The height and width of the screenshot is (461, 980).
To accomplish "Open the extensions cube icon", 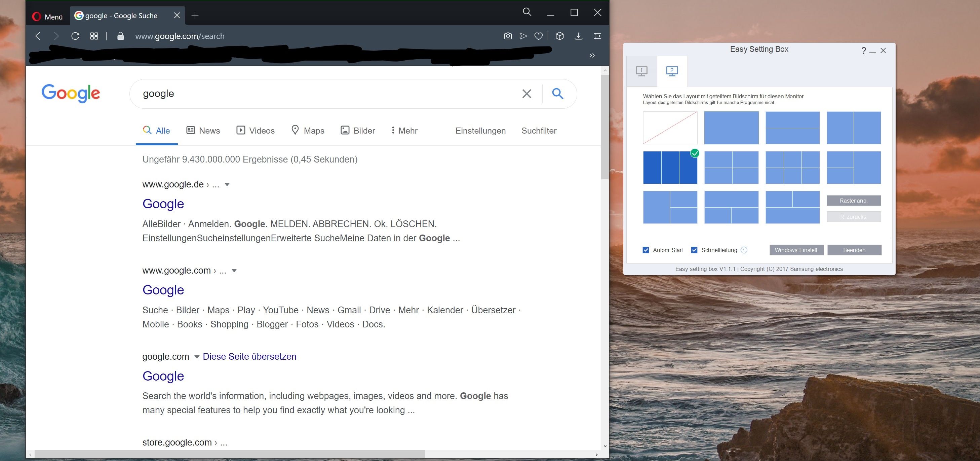I will coord(559,36).
